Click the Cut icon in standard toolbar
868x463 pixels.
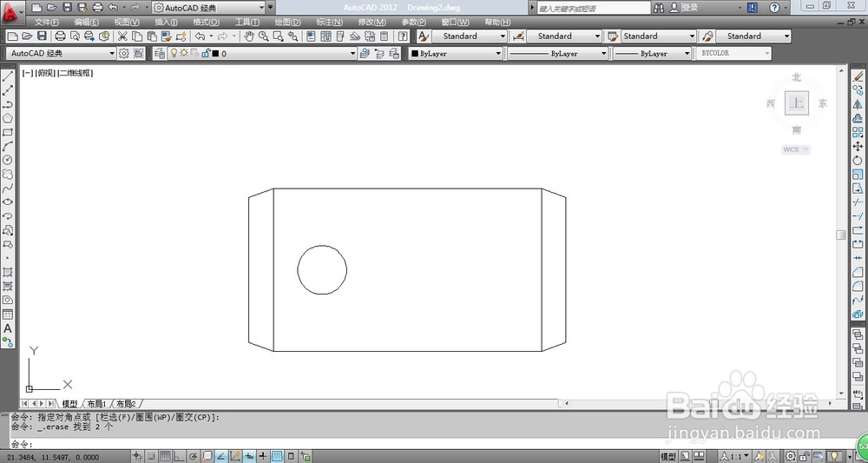coord(122,36)
